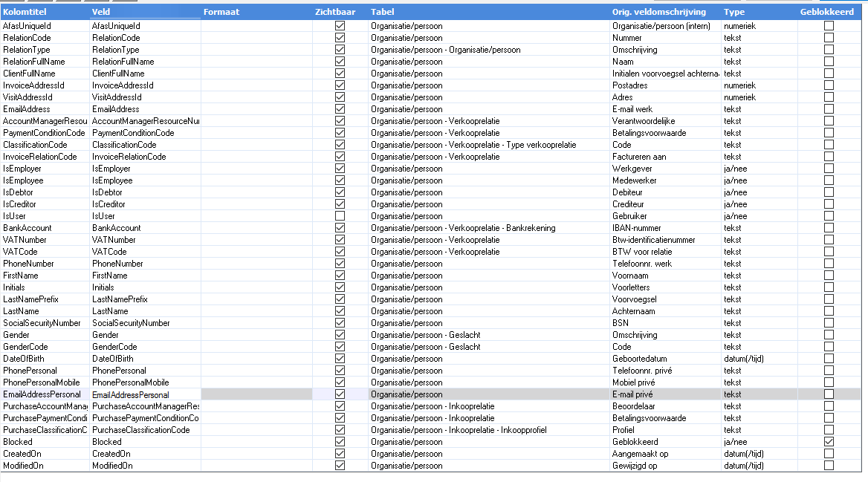Sort by Type column header
Image resolution: width=868 pixels, height=482 pixels.
click(759, 12)
